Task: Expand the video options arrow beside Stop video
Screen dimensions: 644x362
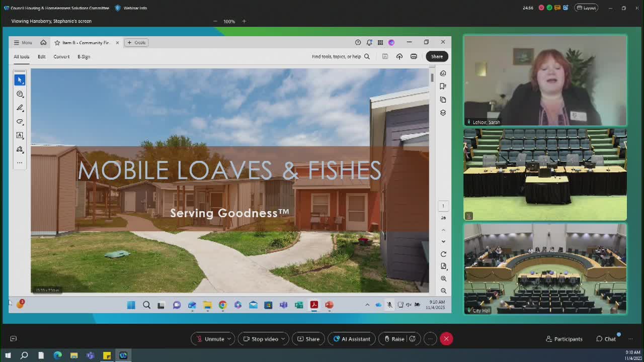Action: coord(283,339)
